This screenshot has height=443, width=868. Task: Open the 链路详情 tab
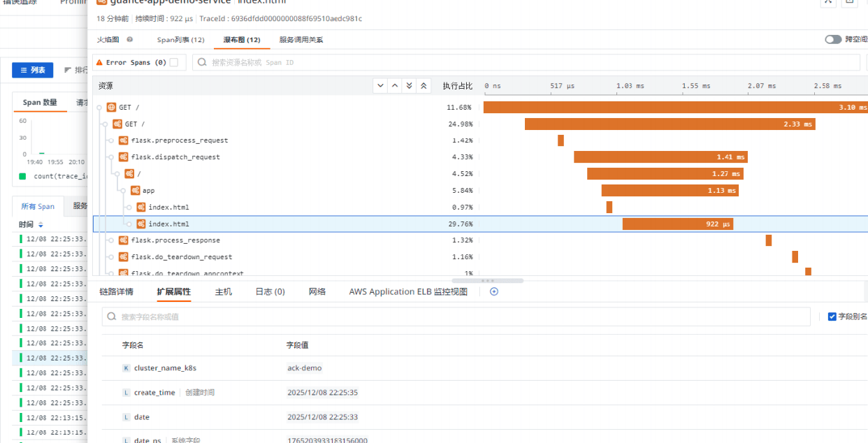coord(116,292)
